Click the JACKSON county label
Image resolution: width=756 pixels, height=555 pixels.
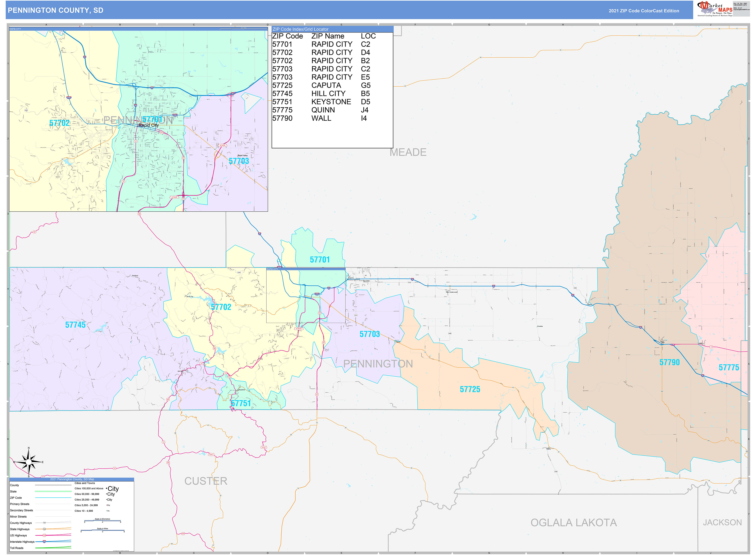[722, 522]
